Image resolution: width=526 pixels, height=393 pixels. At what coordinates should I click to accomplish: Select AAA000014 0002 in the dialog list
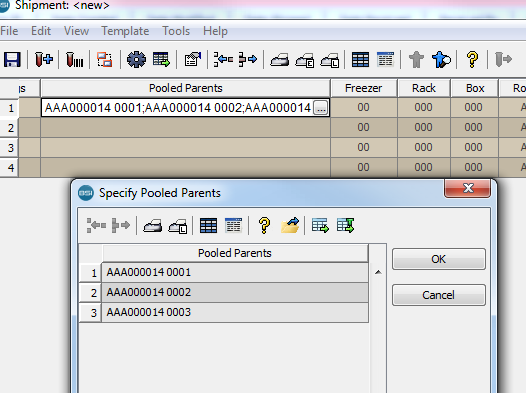235,292
